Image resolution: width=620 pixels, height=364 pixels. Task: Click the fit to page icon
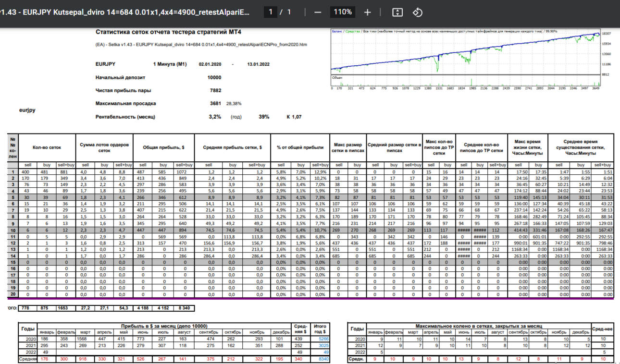tap(397, 12)
